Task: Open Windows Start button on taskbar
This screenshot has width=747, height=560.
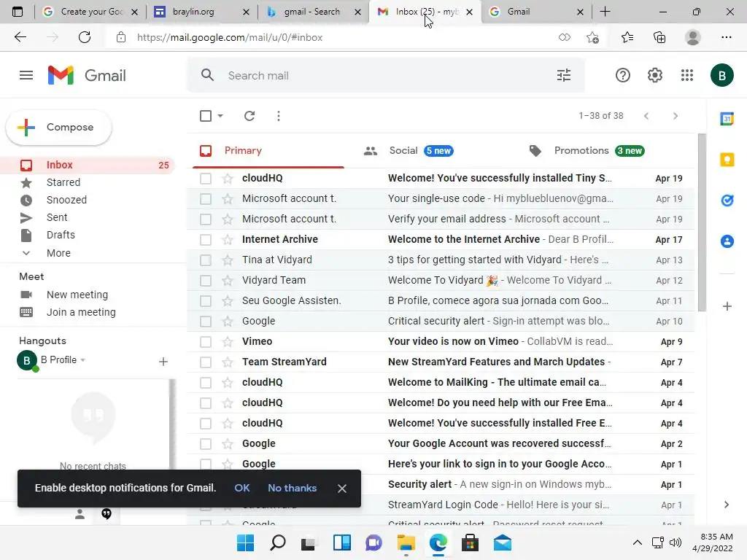Action: tap(245, 542)
